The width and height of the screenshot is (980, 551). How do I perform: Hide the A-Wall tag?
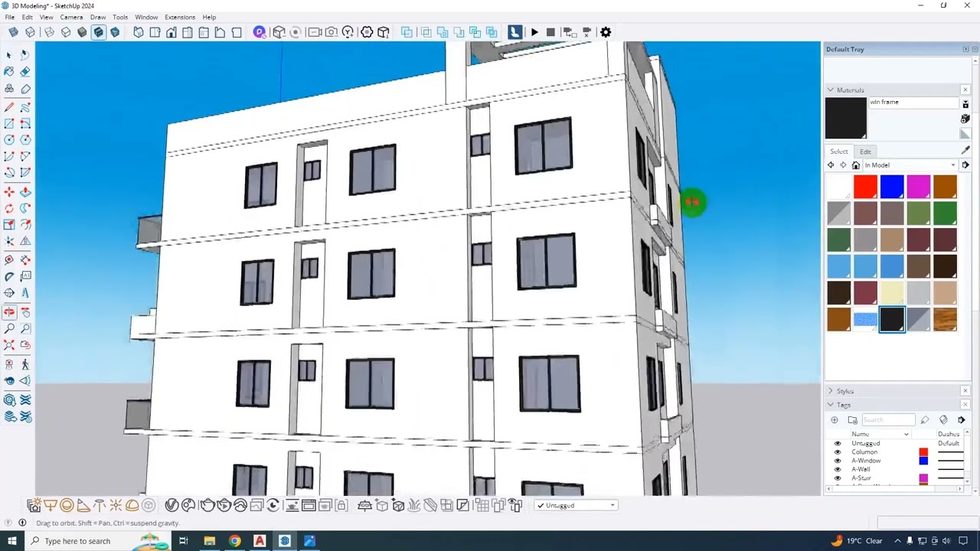point(837,469)
